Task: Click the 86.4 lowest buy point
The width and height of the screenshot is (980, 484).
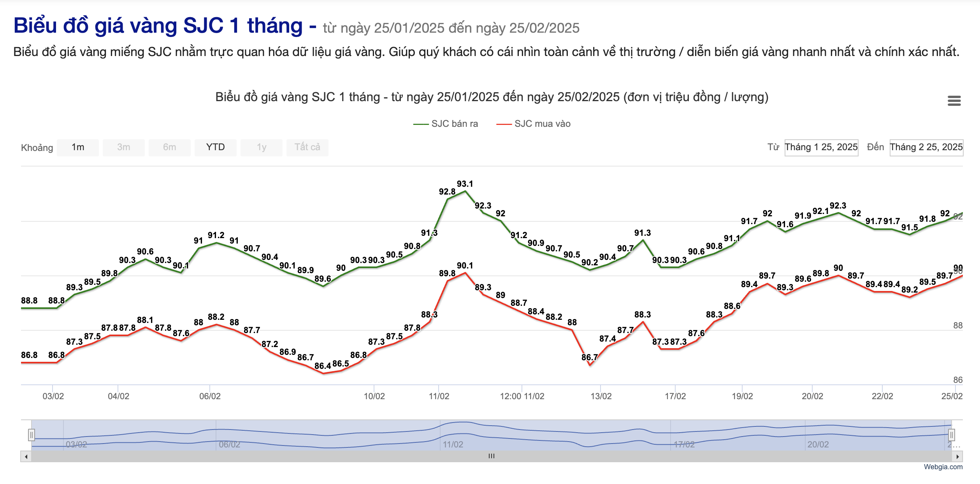Action: tap(323, 374)
